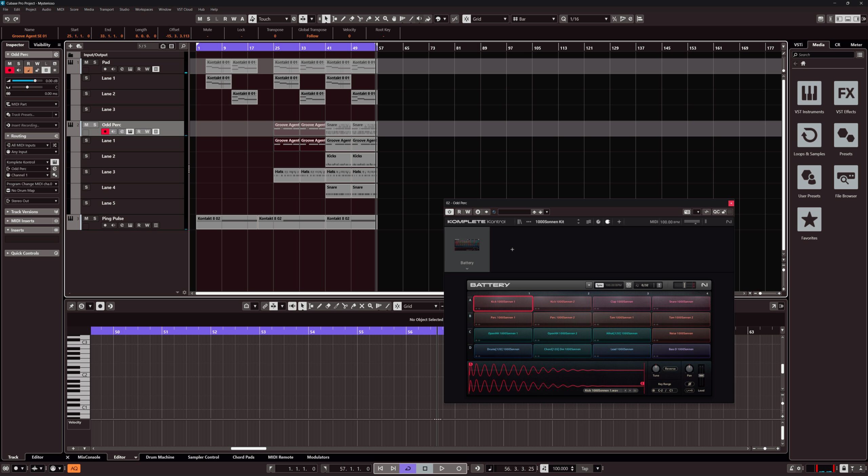Open the 1/16 quantize preset dropdown
This screenshot has height=476, width=868.
coord(589,19)
